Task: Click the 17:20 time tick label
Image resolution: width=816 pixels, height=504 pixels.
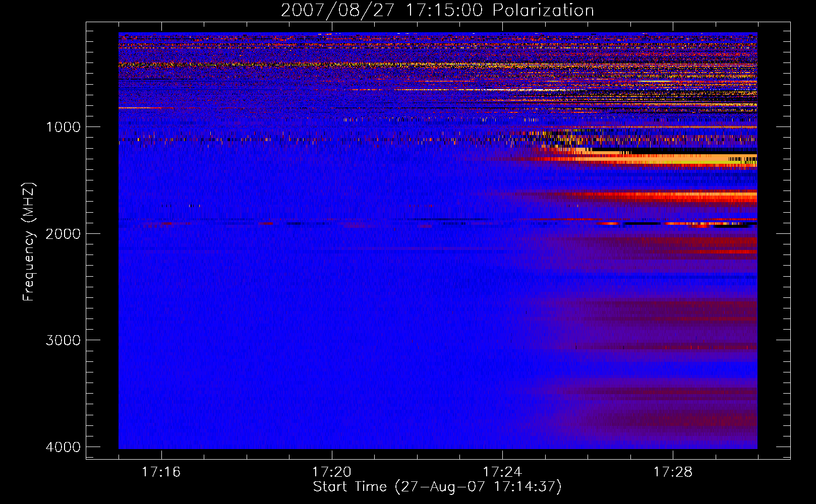Action: 332,472
